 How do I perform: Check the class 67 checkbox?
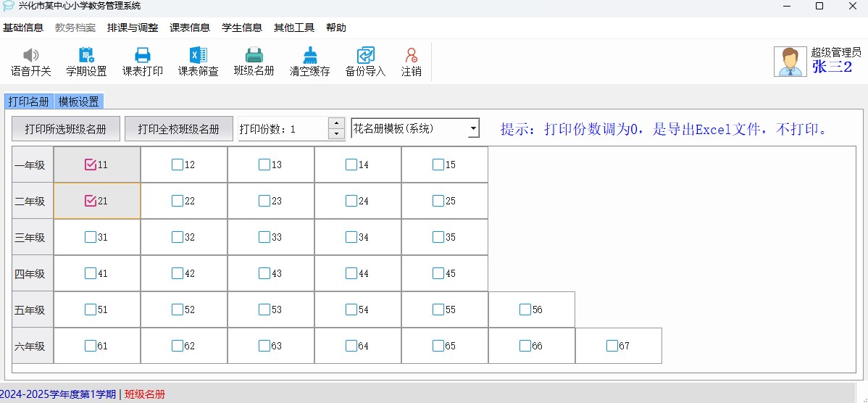click(x=612, y=346)
